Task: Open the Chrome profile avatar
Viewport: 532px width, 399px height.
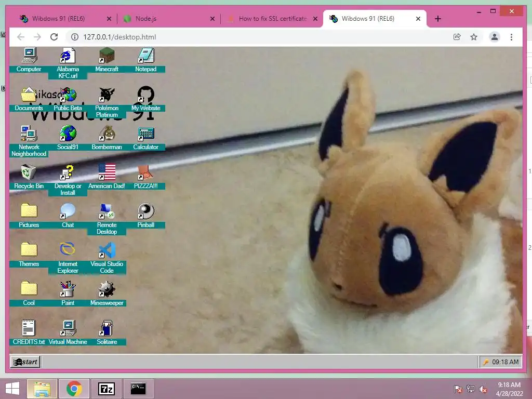Action: [495, 37]
